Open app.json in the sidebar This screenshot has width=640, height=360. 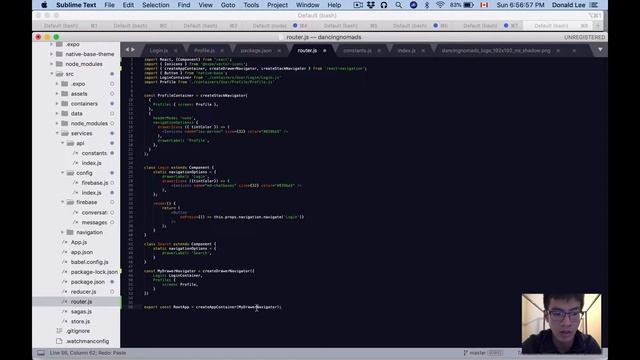[x=82, y=252]
